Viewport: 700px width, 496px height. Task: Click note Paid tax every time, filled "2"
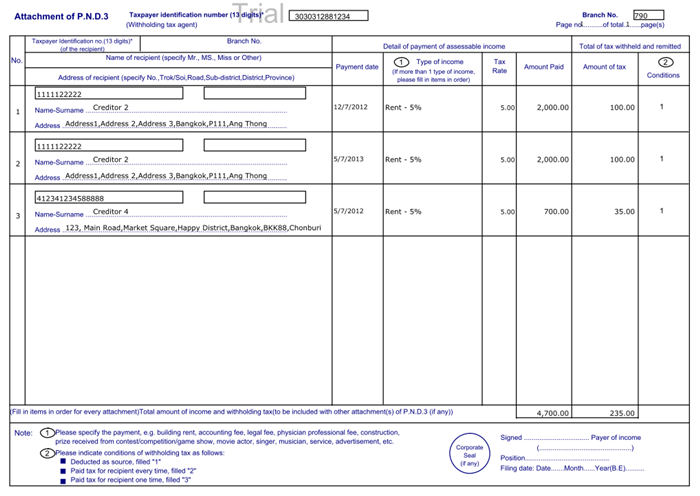pyautogui.click(x=133, y=471)
